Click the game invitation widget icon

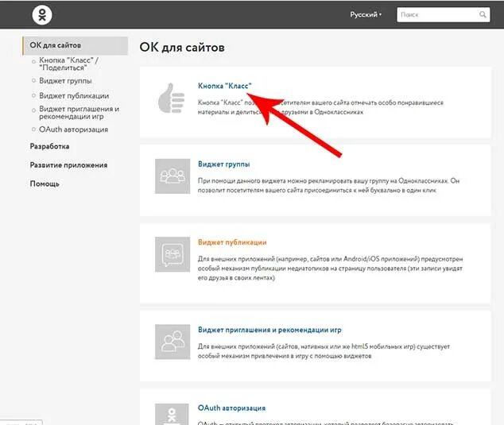(x=173, y=342)
